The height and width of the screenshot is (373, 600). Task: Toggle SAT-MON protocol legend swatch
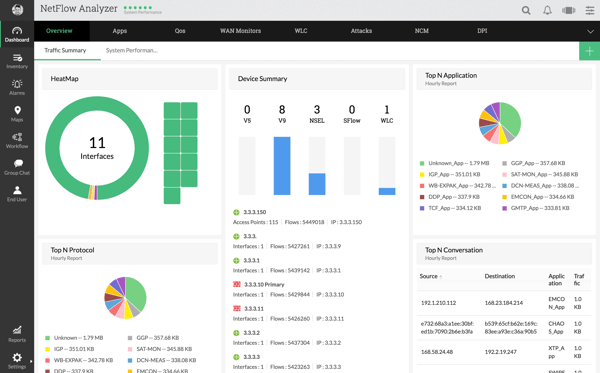coord(130,349)
